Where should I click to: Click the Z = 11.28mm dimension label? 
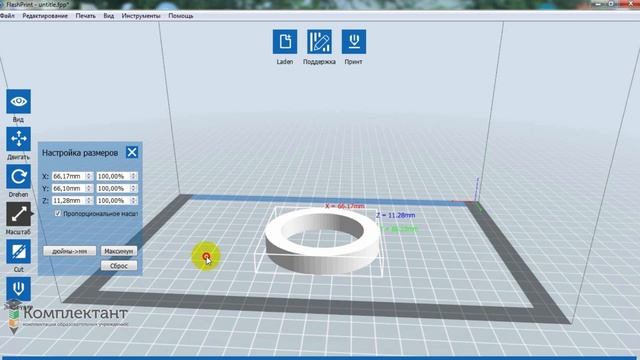tap(396, 215)
